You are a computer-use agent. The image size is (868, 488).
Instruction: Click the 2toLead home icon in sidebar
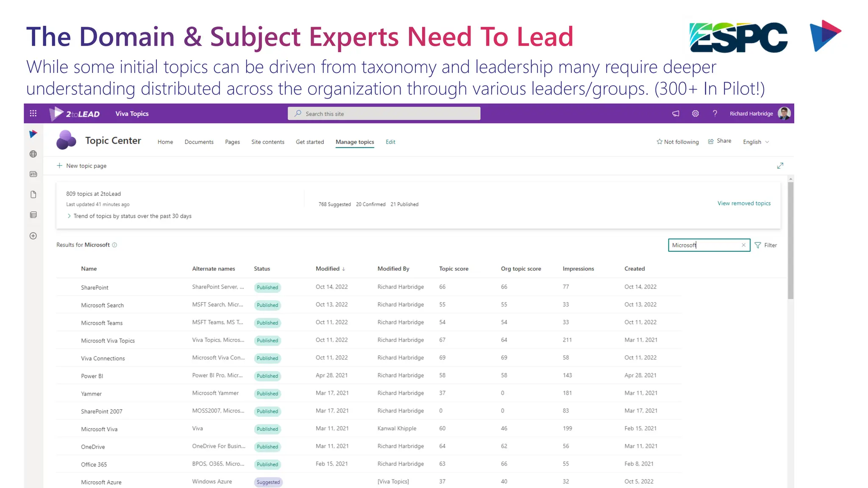33,134
